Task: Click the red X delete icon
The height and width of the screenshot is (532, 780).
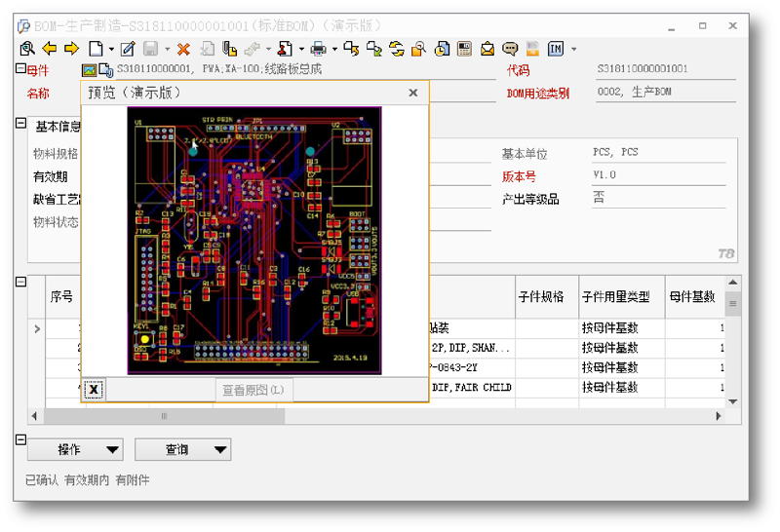Action: [x=183, y=49]
